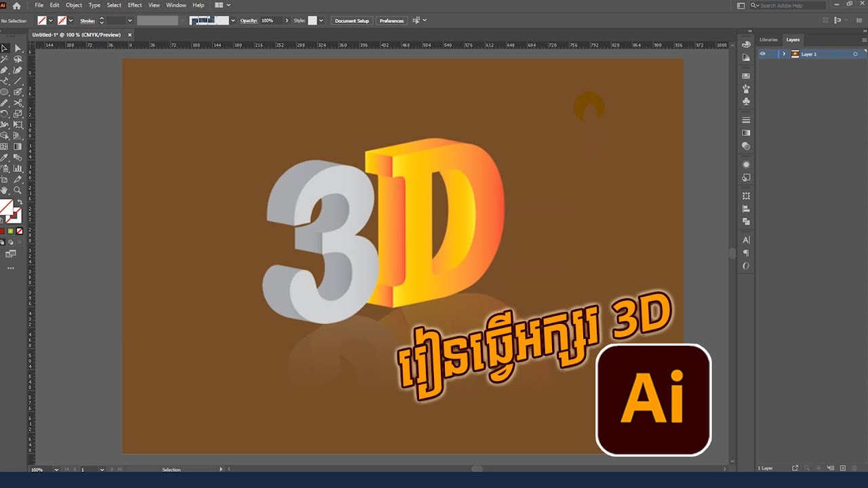This screenshot has width=868, height=488.
Task: Set paint mode to None (slashed square)
Action: 19,231
